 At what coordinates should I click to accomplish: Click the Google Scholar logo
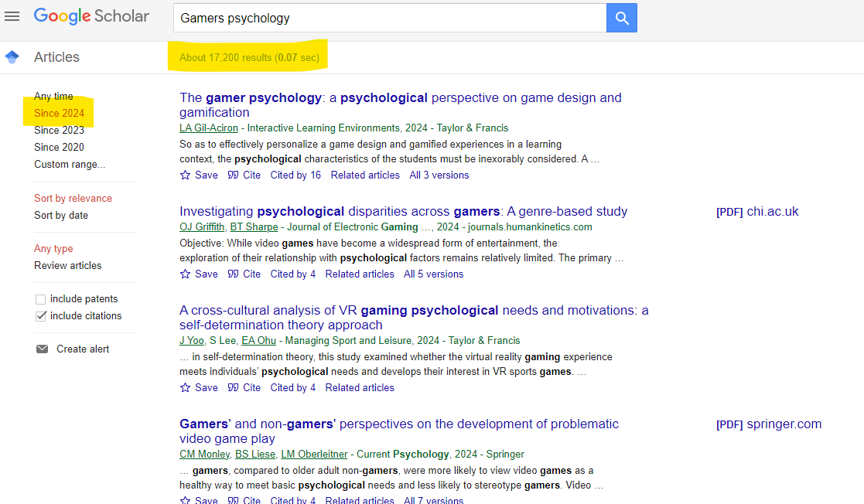(91, 16)
